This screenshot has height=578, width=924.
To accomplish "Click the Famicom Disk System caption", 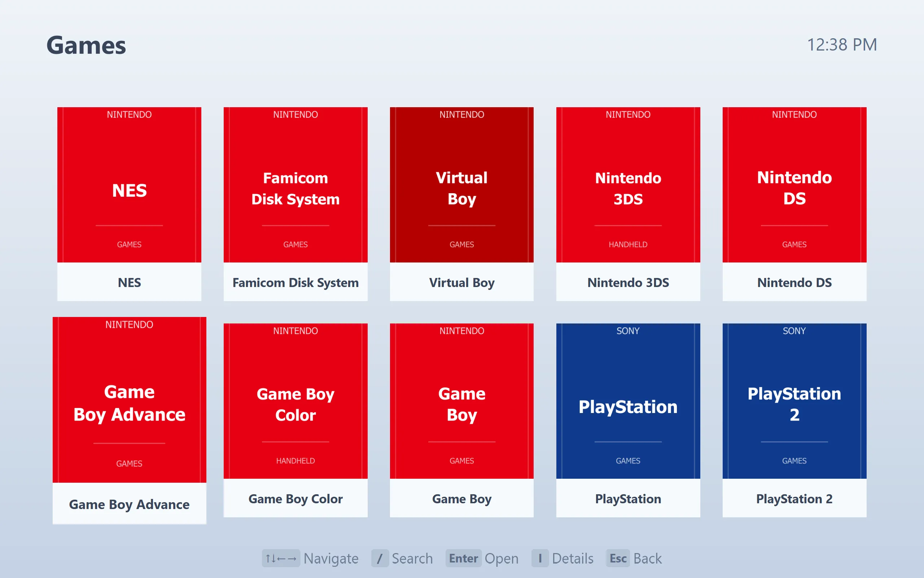I will 295,283.
